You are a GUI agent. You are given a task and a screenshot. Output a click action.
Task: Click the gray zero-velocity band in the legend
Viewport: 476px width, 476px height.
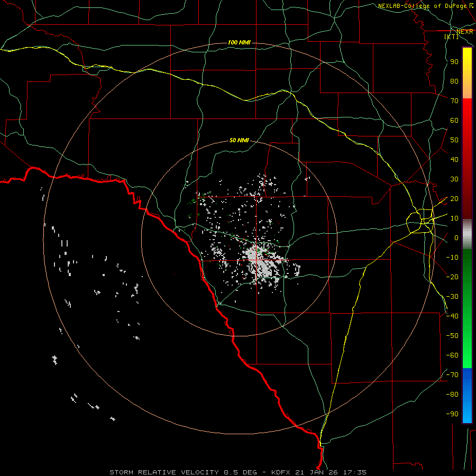(x=467, y=234)
